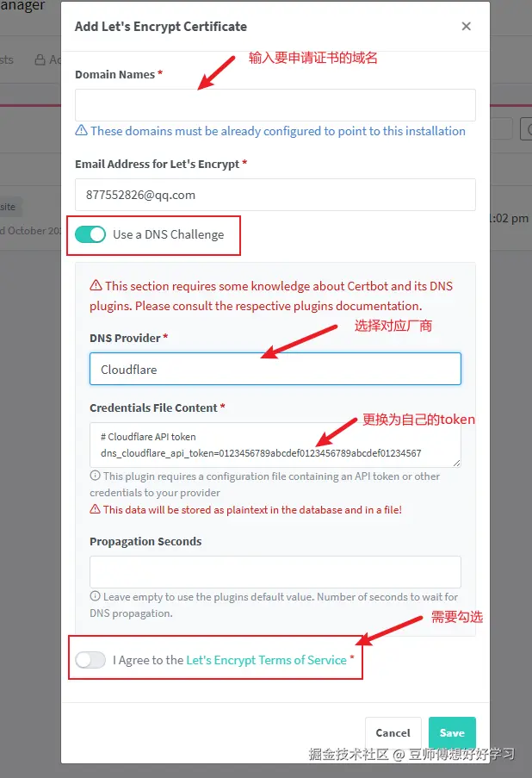Click the Save button

click(452, 732)
